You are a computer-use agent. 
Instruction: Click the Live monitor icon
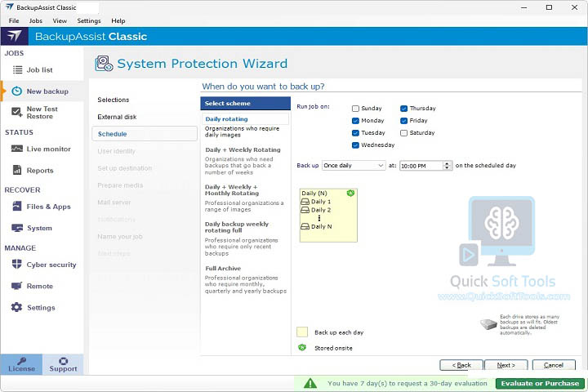pyautogui.click(x=17, y=149)
